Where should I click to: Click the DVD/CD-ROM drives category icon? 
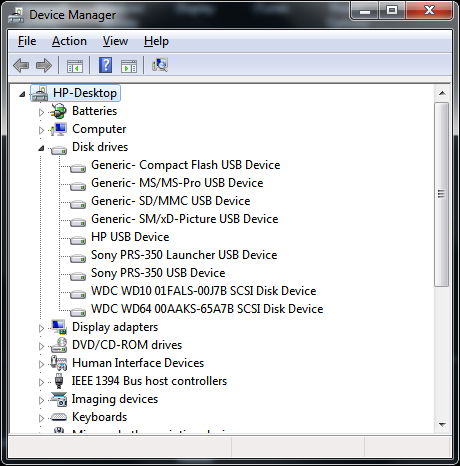pyautogui.click(x=59, y=345)
